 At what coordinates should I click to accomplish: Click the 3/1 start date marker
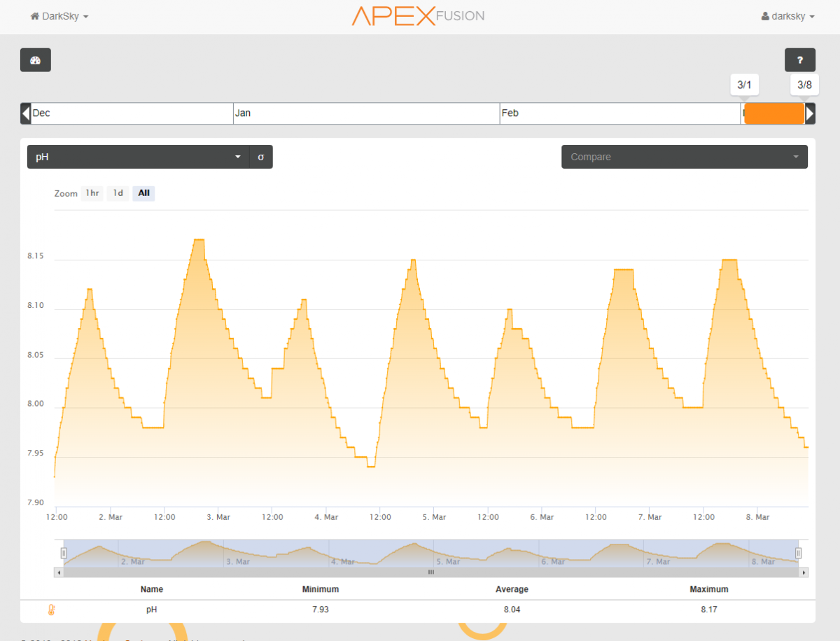(x=744, y=85)
